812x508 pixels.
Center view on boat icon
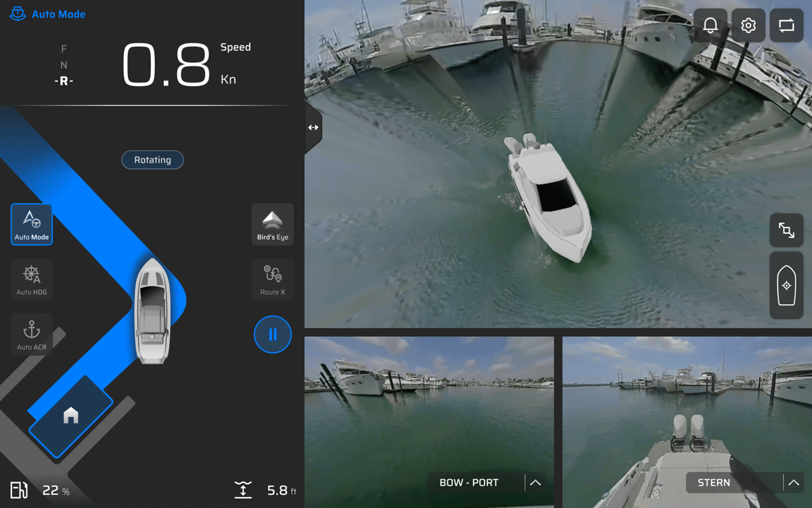[x=786, y=286]
